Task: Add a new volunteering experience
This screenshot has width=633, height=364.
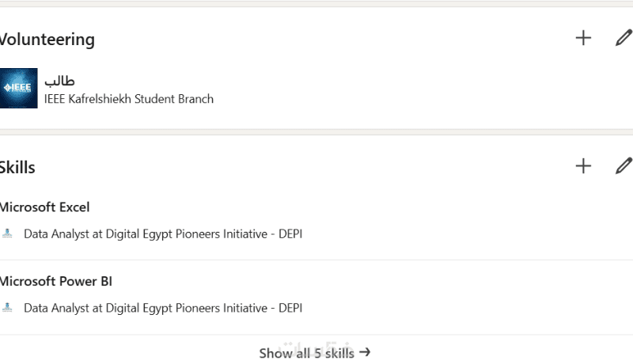Action: point(583,37)
